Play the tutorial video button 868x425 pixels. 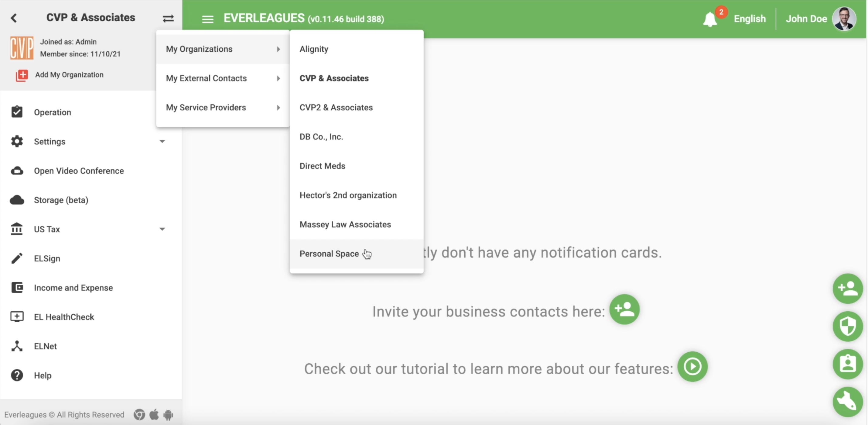click(692, 367)
